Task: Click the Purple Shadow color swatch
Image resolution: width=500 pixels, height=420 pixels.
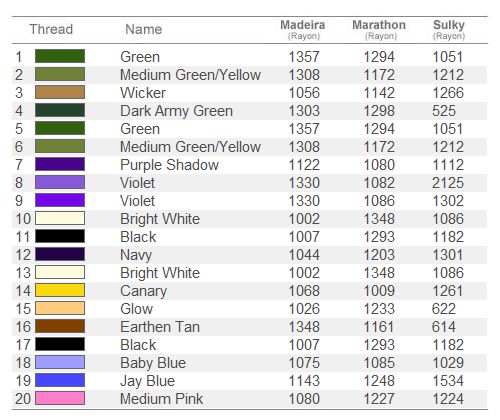Action: (x=60, y=164)
